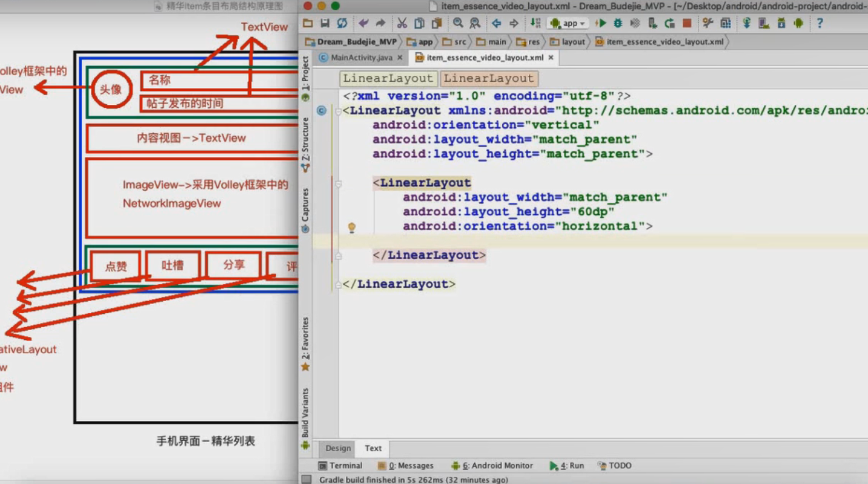Open the TODO tool window
This screenshot has height=484, width=868.
[614, 466]
